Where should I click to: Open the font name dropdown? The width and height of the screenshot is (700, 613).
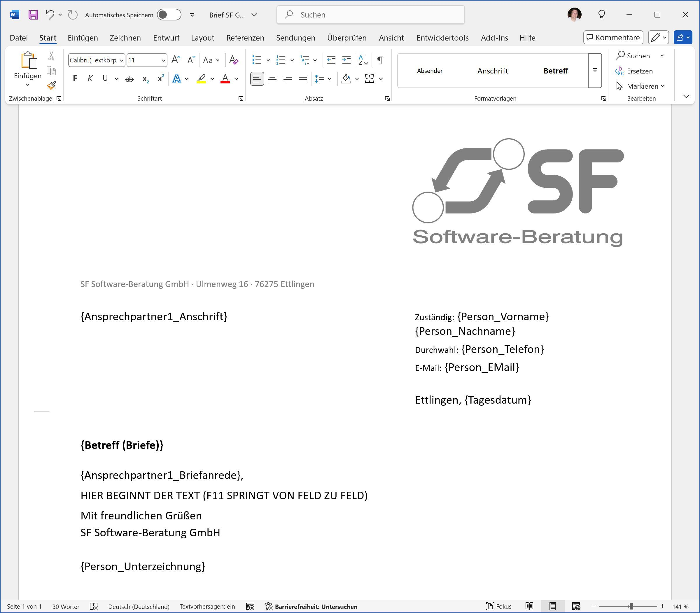click(x=121, y=60)
